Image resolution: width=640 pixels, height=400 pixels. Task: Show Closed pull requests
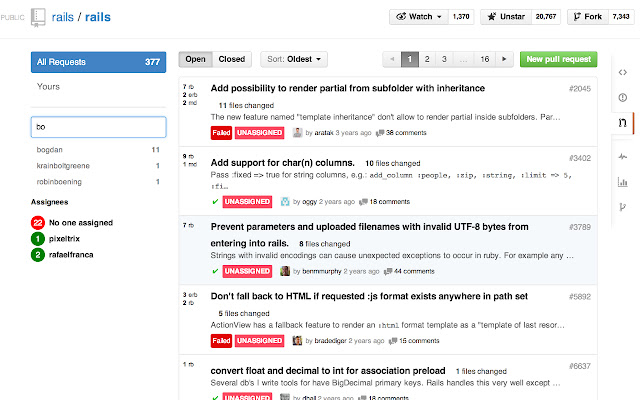(232, 60)
